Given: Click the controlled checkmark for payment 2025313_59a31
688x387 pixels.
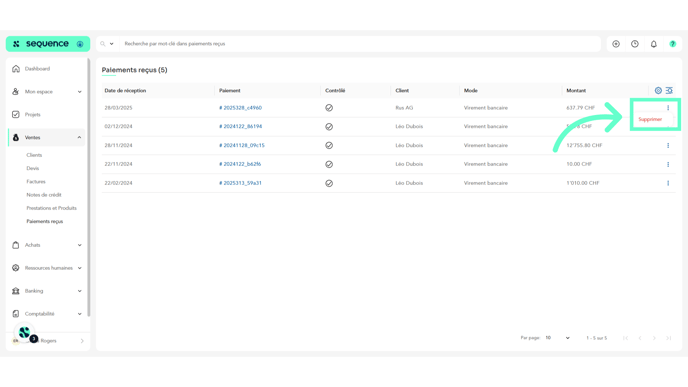Looking at the screenshot, I should (x=329, y=183).
